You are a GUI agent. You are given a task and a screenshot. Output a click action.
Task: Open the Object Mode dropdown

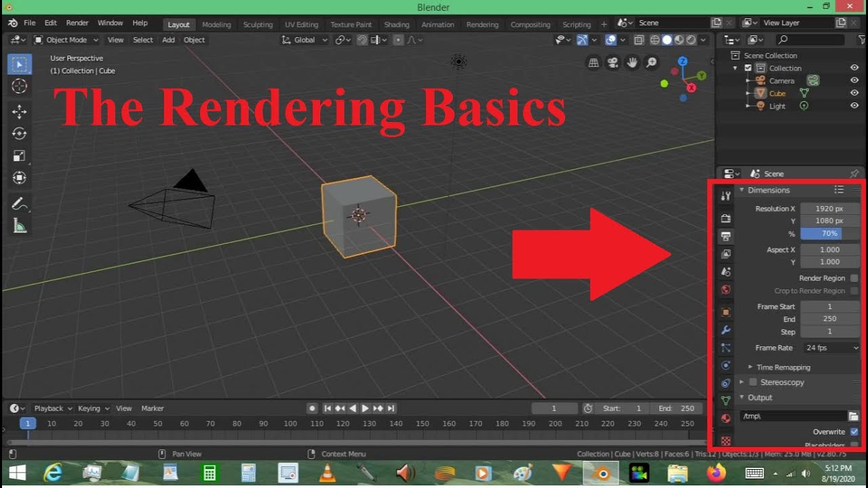click(x=66, y=40)
